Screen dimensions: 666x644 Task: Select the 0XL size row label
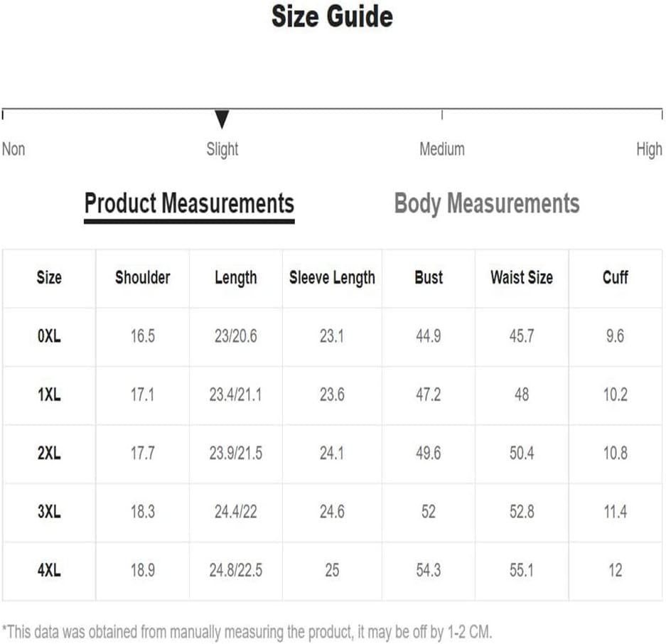49,336
